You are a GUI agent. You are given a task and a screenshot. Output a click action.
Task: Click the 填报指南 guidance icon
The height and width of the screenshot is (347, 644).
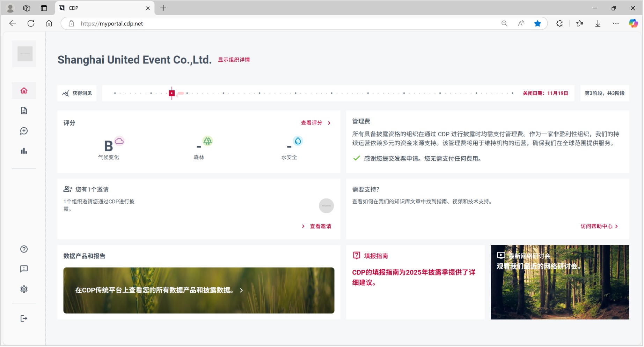tap(357, 256)
